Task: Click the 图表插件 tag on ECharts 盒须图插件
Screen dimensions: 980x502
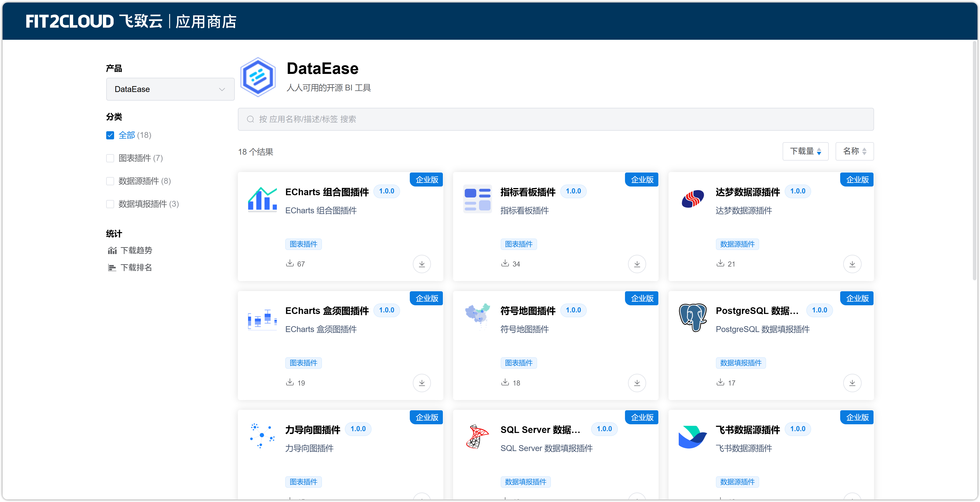Action: coord(304,363)
